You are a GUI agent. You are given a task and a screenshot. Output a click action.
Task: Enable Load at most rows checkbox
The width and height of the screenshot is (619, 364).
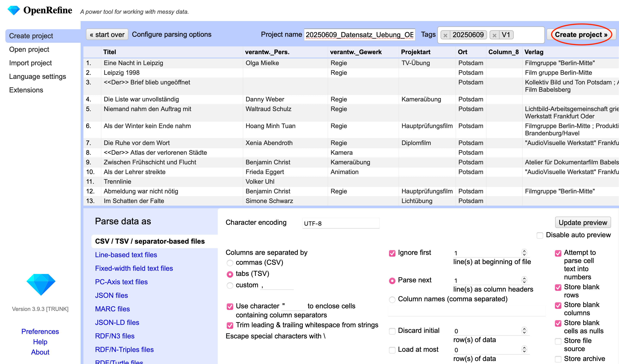(x=392, y=350)
